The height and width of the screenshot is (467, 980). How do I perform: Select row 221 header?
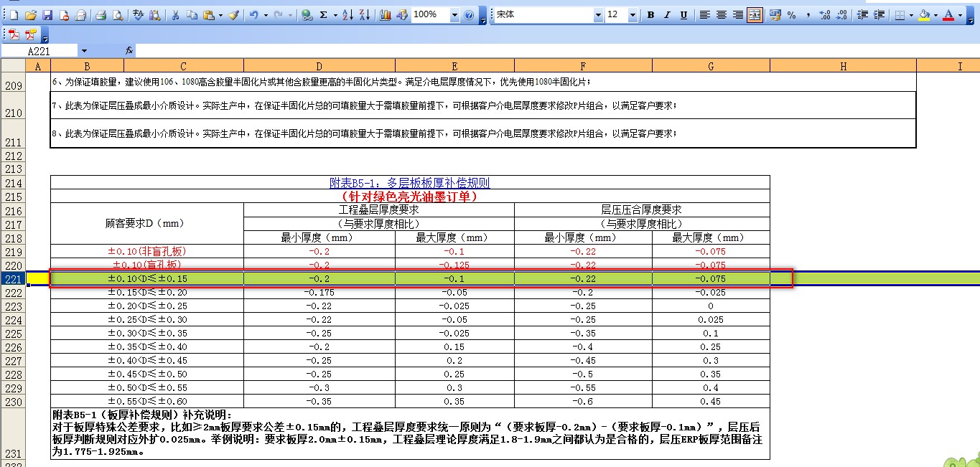[x=13, y=279]
